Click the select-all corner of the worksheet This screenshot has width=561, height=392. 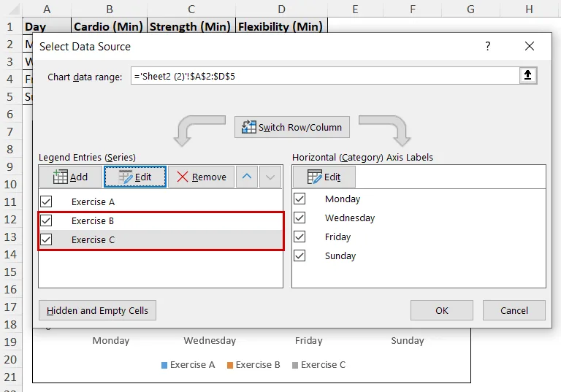13,9
